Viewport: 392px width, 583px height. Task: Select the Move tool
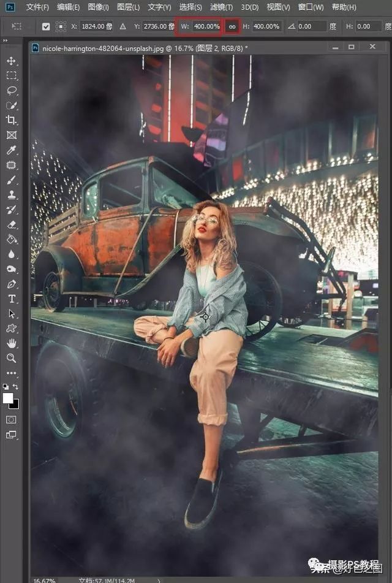point(12,61)
